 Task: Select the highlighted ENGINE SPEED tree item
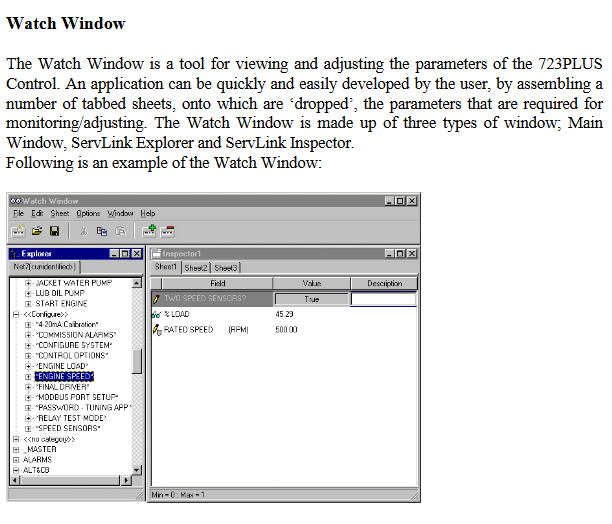coord(64,377)
